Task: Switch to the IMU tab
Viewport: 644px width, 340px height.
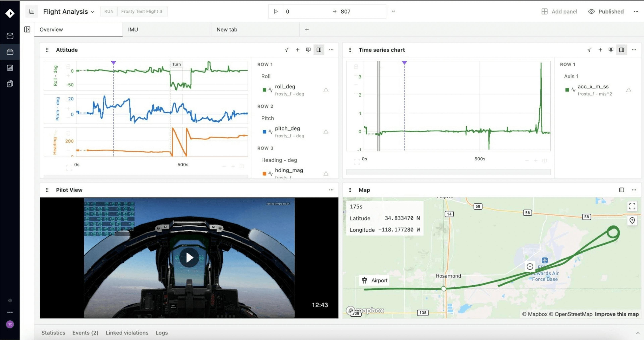Action: [x=133, y=29]
